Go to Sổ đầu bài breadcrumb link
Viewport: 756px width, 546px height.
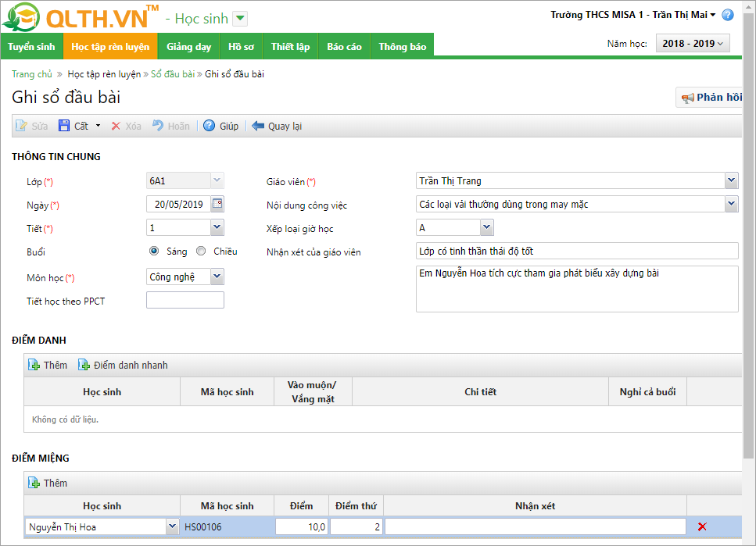173,73
